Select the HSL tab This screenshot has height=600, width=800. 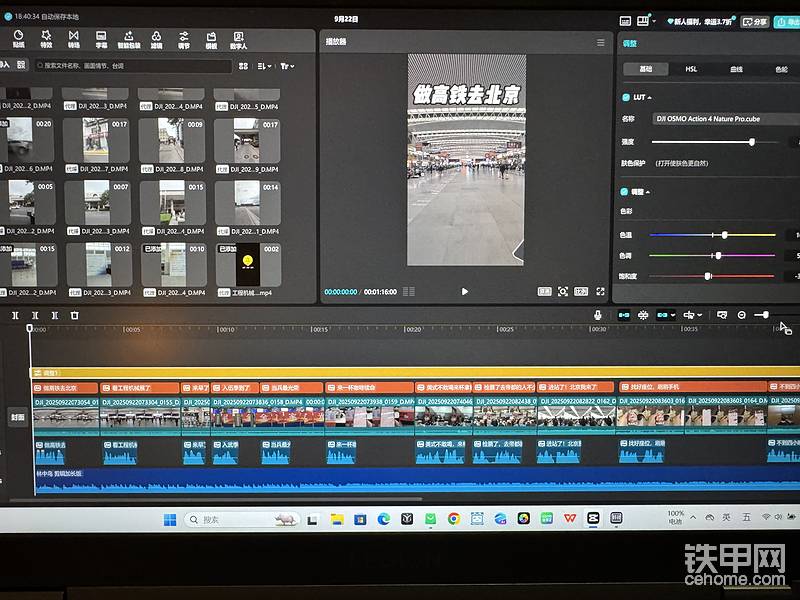pyautogui.click(x=691, y=69)
